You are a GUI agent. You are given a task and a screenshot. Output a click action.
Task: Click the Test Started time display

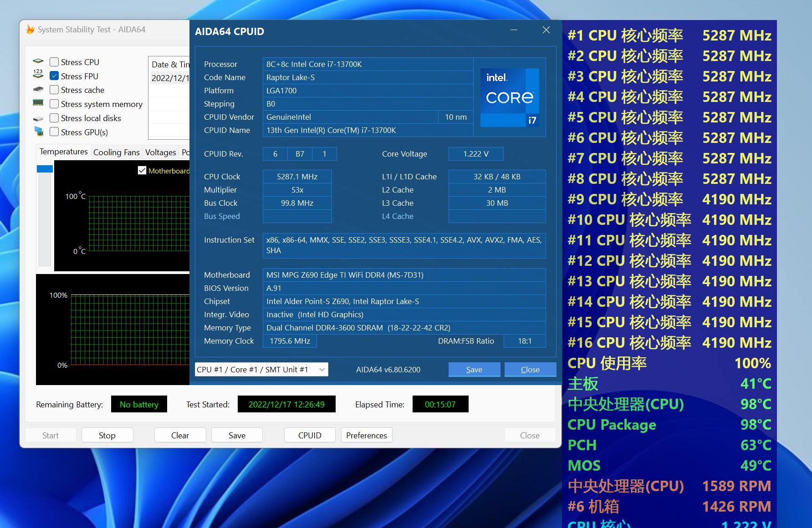tap(286, 404)
